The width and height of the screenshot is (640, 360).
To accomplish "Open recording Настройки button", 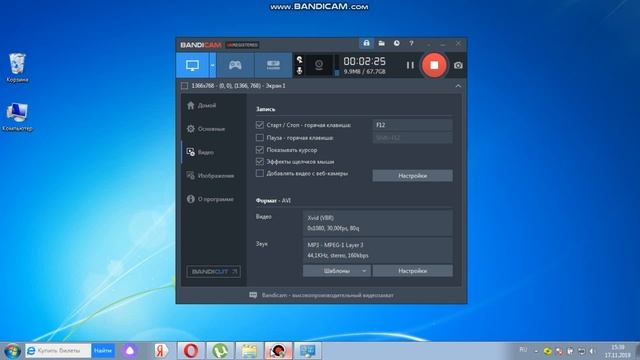I will (412, 176).
